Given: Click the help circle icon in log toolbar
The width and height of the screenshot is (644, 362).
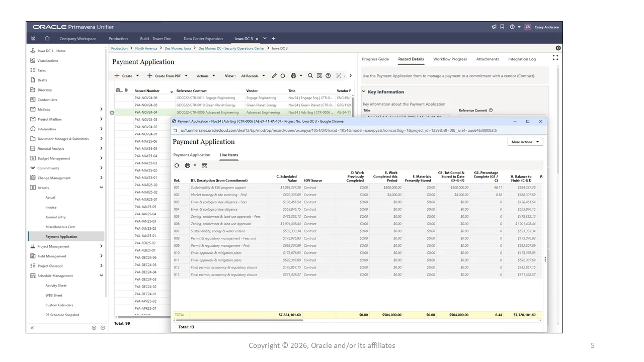Looking at the screenshot, I should tap(328, 76).
